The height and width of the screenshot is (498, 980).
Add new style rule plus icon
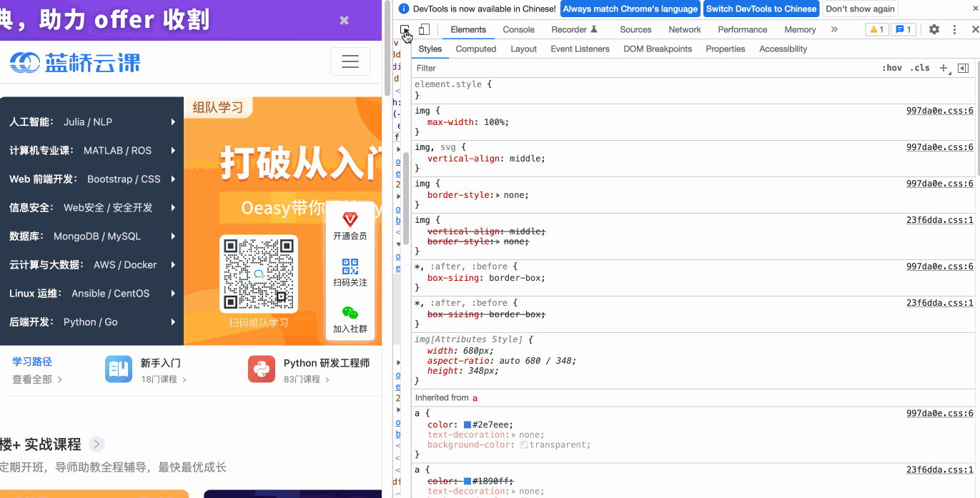(944, 68)
